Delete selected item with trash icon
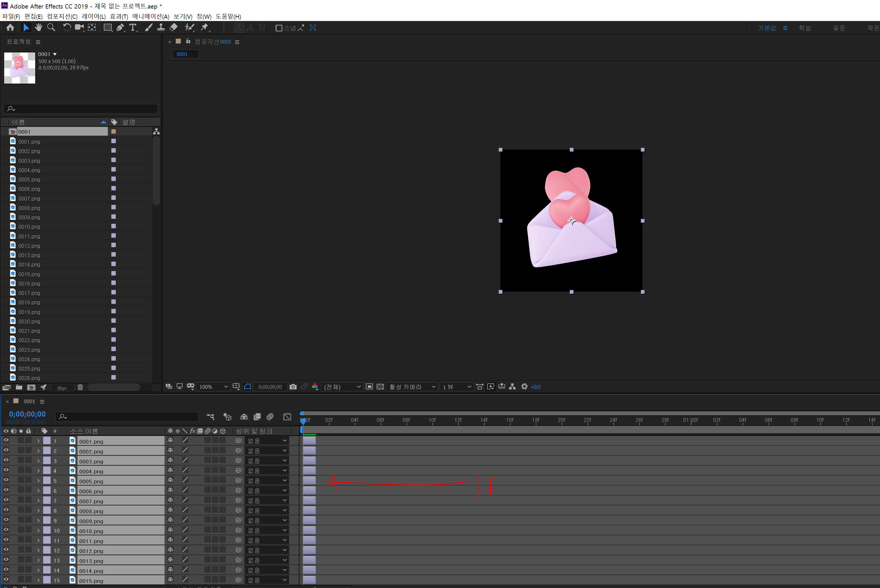Viewport: 880px width, 588px height. pyautogui.click(x=80, y=387)
